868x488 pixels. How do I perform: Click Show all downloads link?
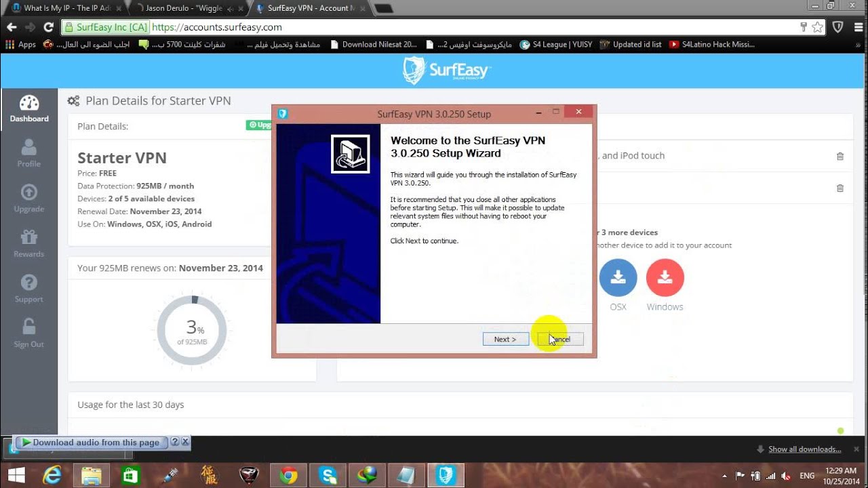(x=804, y=449)
